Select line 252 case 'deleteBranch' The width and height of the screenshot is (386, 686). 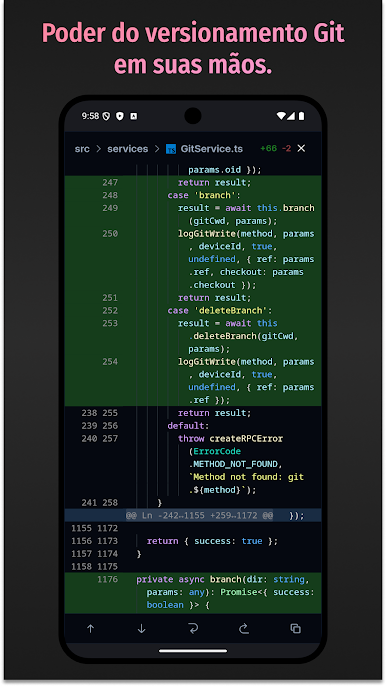(x=193, y=310)
